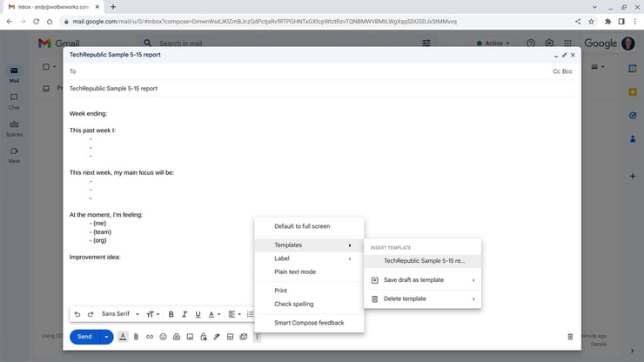Insert an emoji

[163, 337]
